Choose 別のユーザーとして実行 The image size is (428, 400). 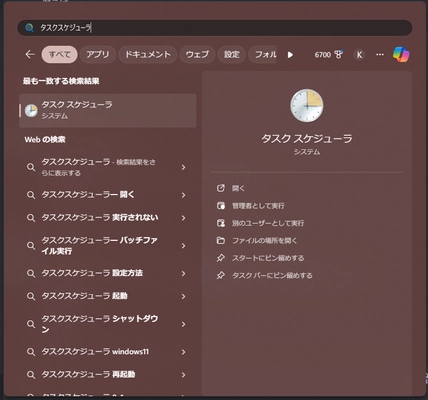pyautogui.click(x=268, y=223)
